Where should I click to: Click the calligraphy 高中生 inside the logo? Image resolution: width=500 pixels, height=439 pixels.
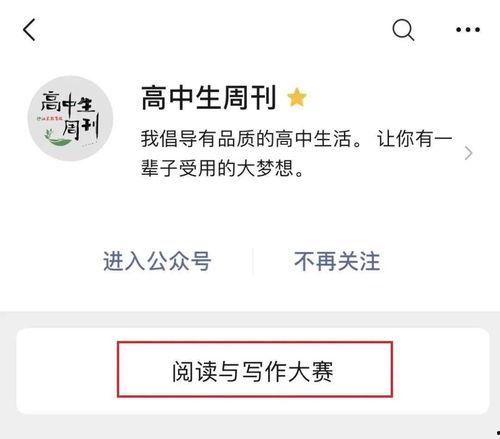tap(68, 102)
